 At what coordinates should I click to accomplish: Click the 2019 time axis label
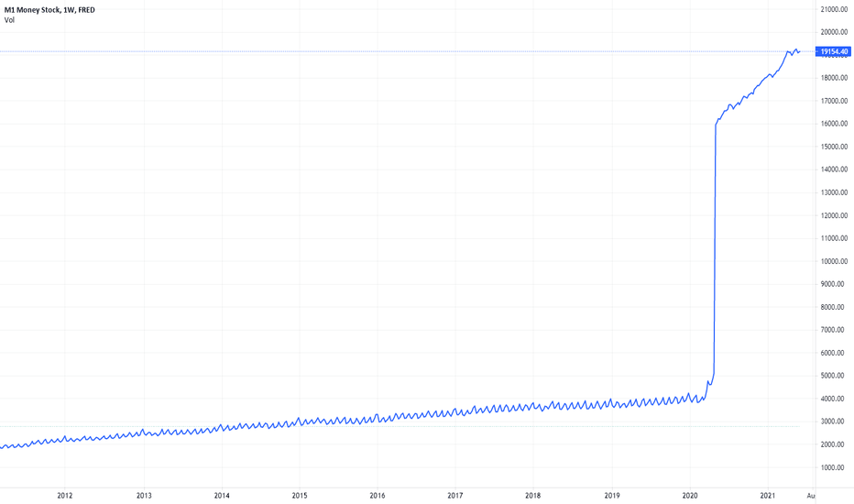612,496
